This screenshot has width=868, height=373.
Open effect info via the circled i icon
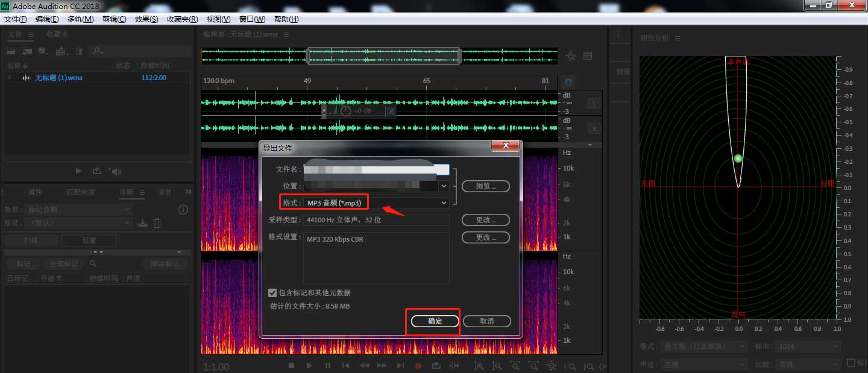(184, 210)
